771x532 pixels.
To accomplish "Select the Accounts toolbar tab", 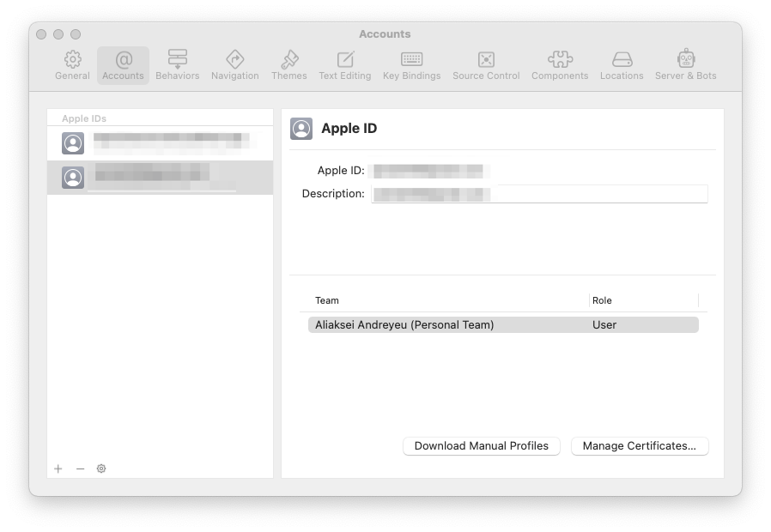I will tap(123, 64).
